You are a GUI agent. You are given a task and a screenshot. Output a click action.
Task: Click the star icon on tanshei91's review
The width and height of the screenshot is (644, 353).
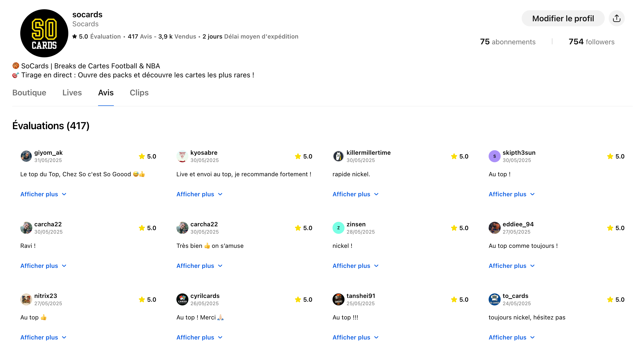454,299
